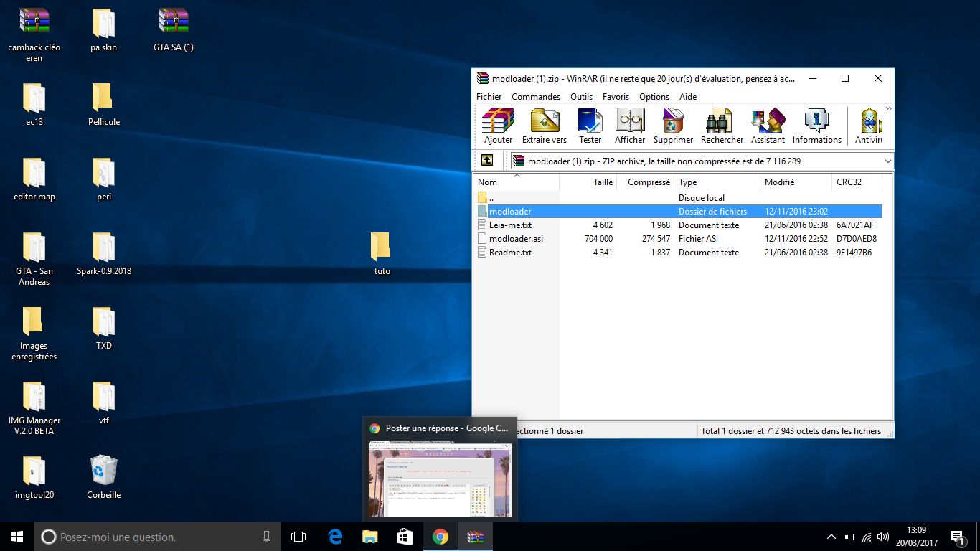Sort by the Compressé column header
980x551 pixels.
pos(646,182)
